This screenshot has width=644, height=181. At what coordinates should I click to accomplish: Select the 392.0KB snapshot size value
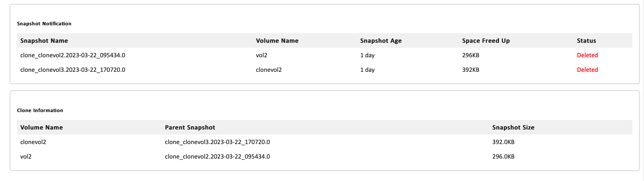tap(503, 142)
